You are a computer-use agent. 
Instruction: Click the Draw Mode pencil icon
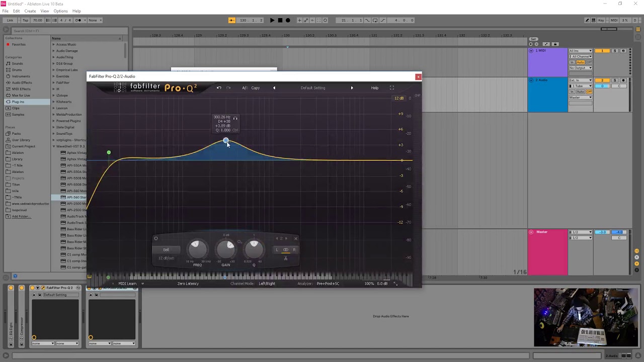point(587,20)
